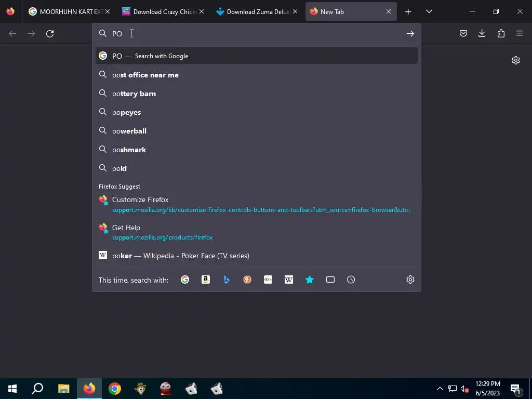The height and width of the screenshot is (399, 532).
Task: Click into the address bar text field
Action: (x=256, y=34)
